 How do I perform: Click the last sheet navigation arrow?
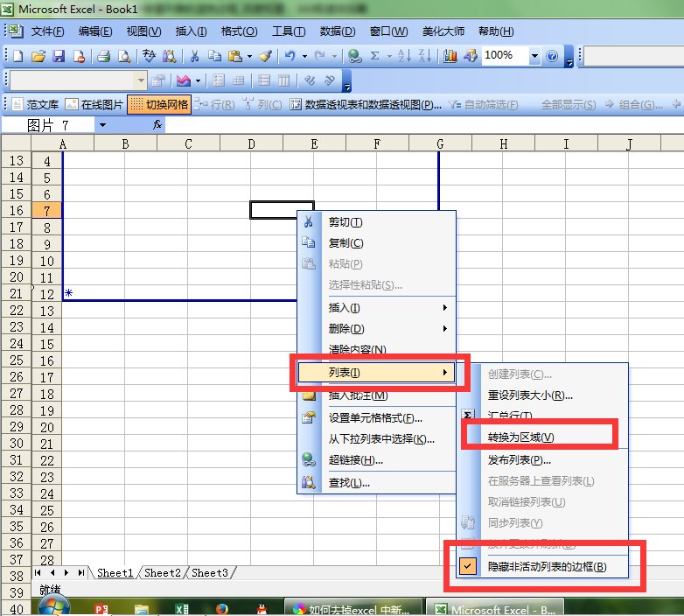(81, 572)
